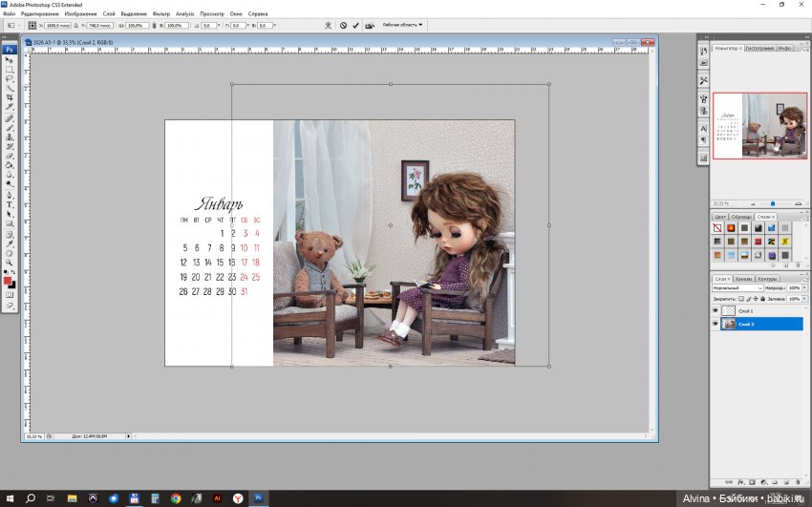Cancel the transform in the options bar

coord(343,25)
